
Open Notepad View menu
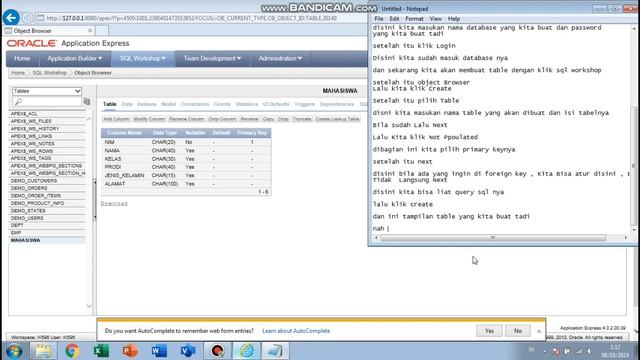[x=436, y=19]
